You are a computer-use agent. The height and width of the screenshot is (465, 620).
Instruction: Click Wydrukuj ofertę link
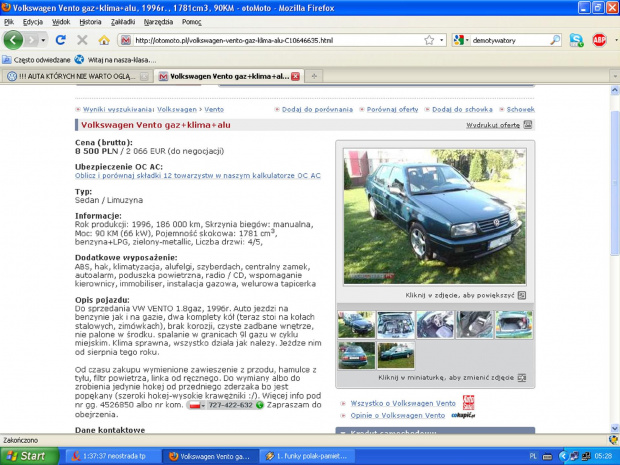(493, 125)
